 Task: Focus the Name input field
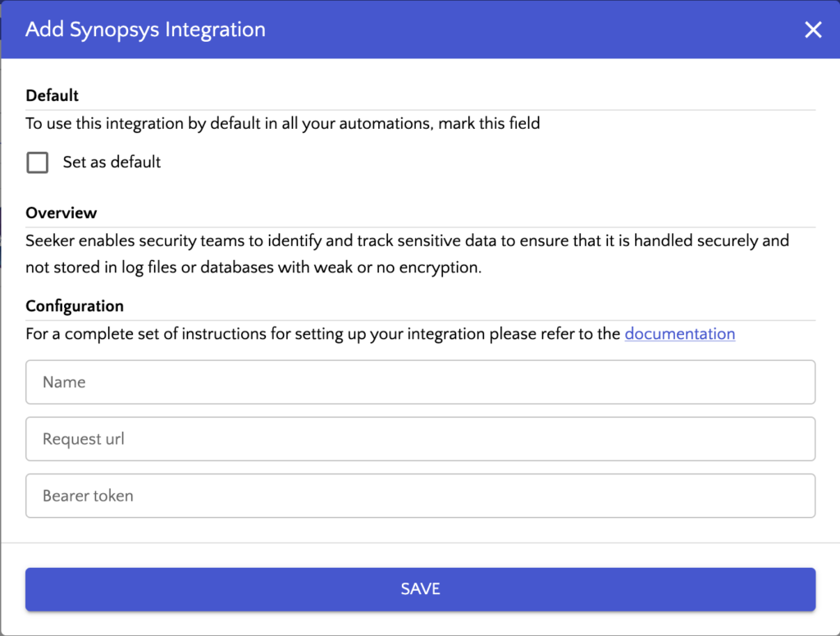pyautogui.click(x=421, y=382)
